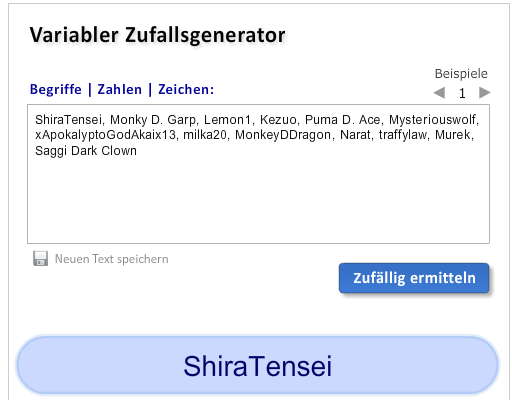Click the ShiraTensei result pill

click(x=257, y=366)
